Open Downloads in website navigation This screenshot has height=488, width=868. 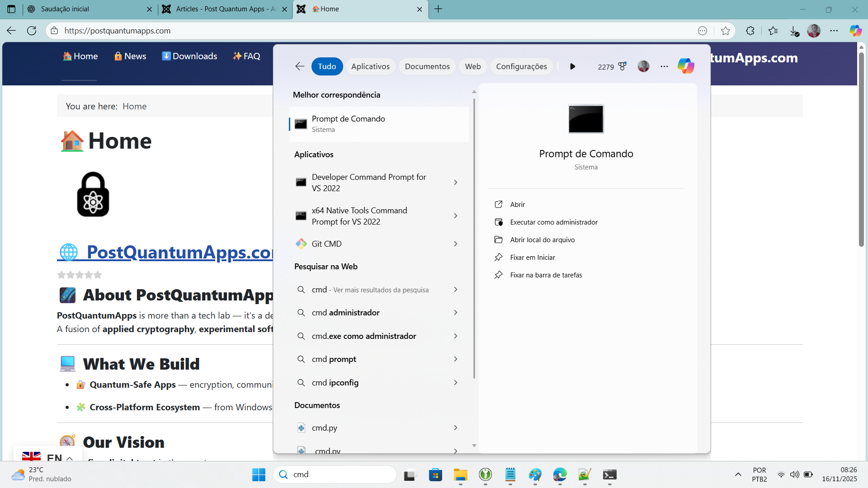[x=189, y=56]
